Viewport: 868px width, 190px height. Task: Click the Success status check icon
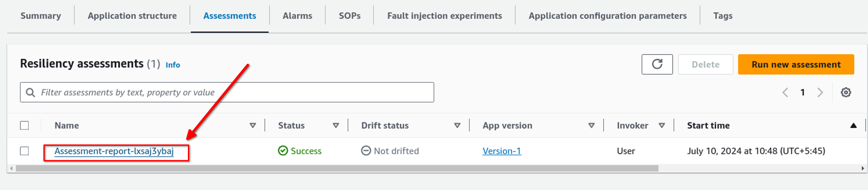click(283, 151)
